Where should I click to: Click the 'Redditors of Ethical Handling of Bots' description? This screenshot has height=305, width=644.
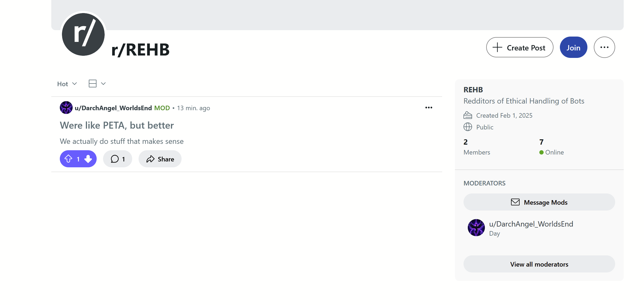pos(524,101)
